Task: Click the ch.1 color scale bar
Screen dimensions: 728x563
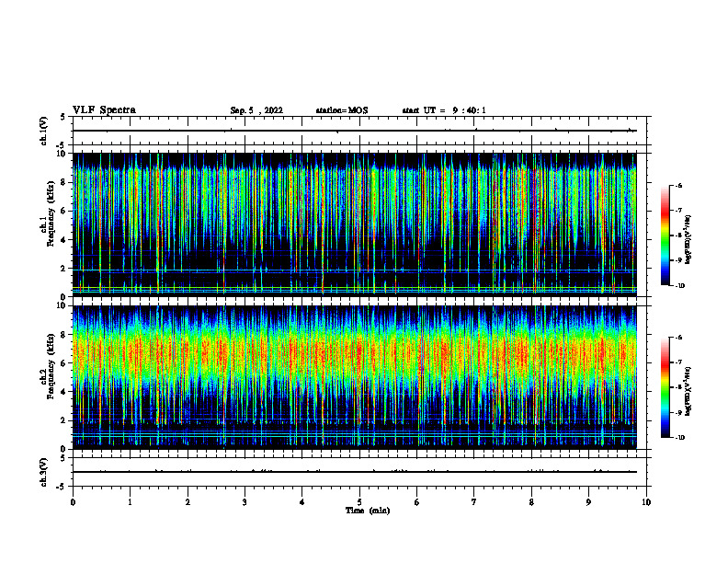Action: click(x=665, y=236)
